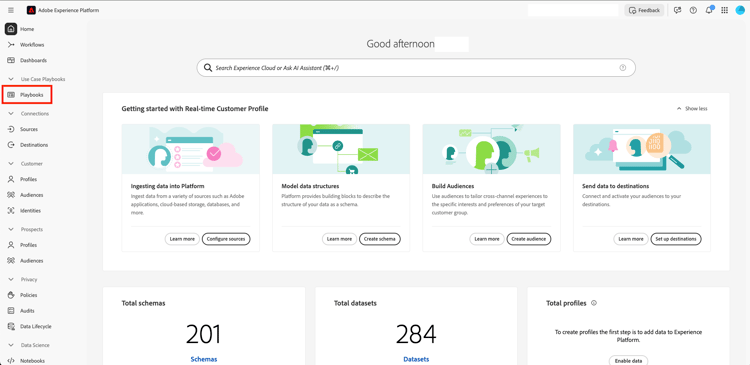
Task: Open the help question mark icon
Action: coord(693,10)
